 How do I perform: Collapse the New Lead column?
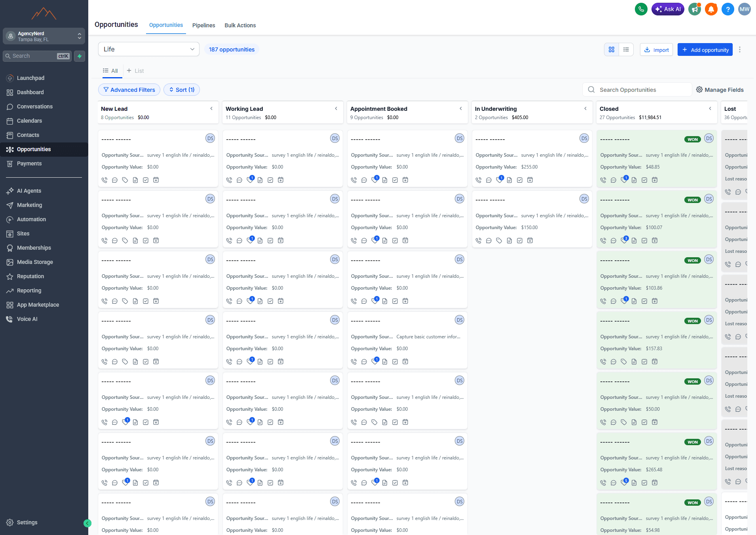[211, 108]
